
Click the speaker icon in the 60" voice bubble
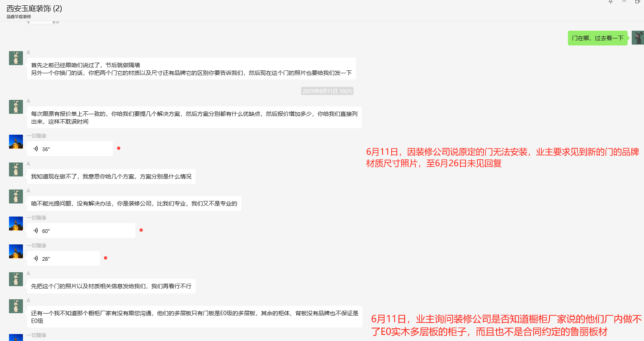point(36,230)
